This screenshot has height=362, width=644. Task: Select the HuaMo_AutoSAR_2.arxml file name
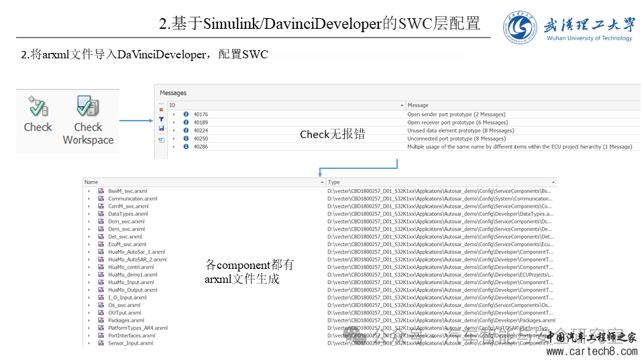click(x=137, y=259)
